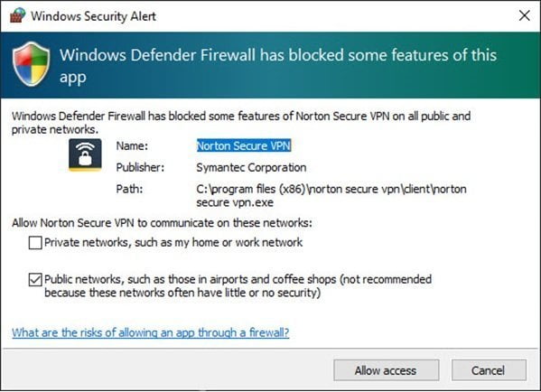Click the highlighted Norton Secure VPN name

tap(244, 145)
